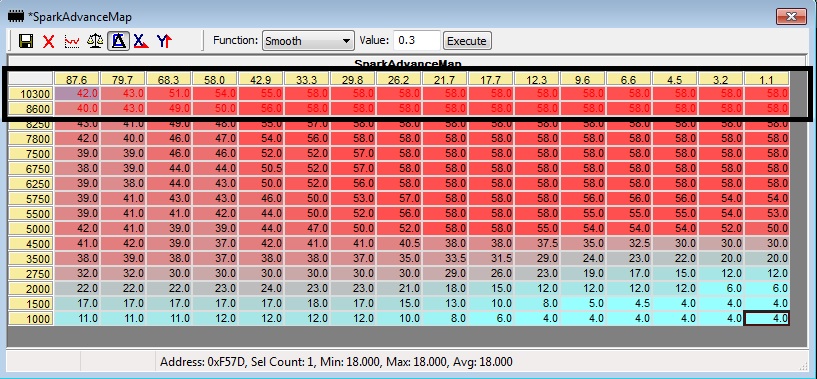Image resolution: width=817 pixels, height=379 pixels.
Task: Open the graph view line-chart icon
Action: pyautogui.click(x=72, y=41)
